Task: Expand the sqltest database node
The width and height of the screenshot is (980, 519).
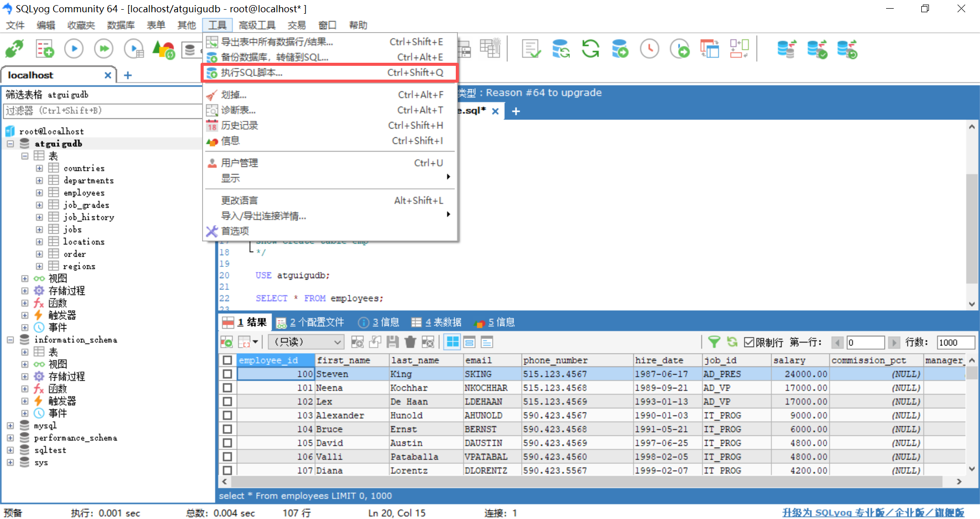Action: tap(10, 450)
